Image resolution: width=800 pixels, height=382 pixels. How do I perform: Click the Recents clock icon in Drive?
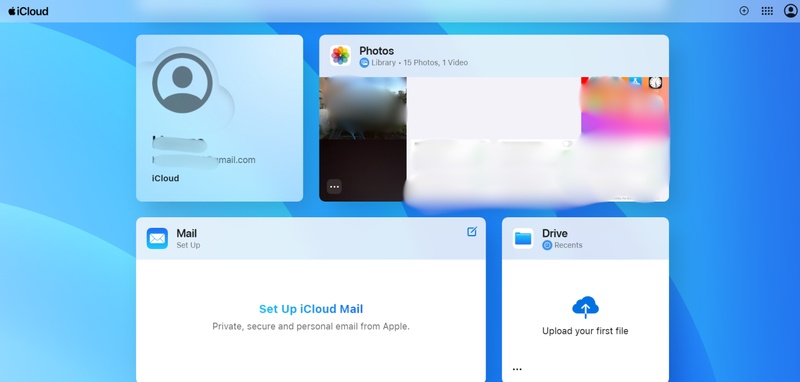[x=547, y=245]
